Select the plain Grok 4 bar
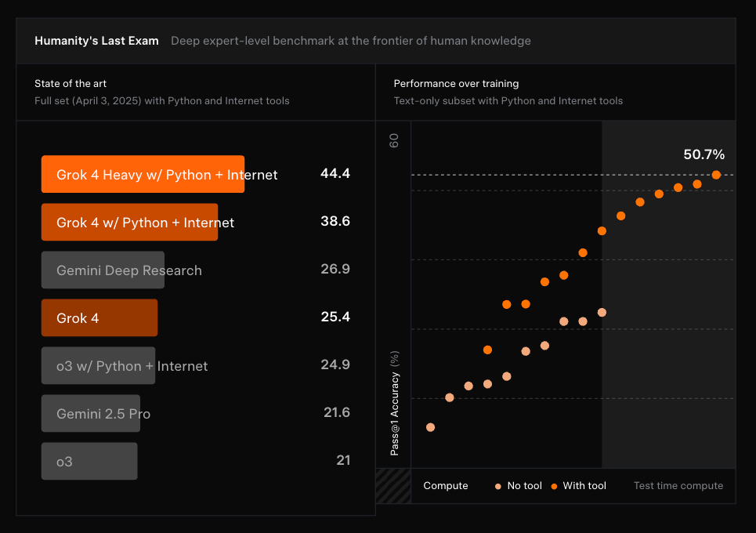The height and width of the screenshot is (533, 756). tap(99, 317)
